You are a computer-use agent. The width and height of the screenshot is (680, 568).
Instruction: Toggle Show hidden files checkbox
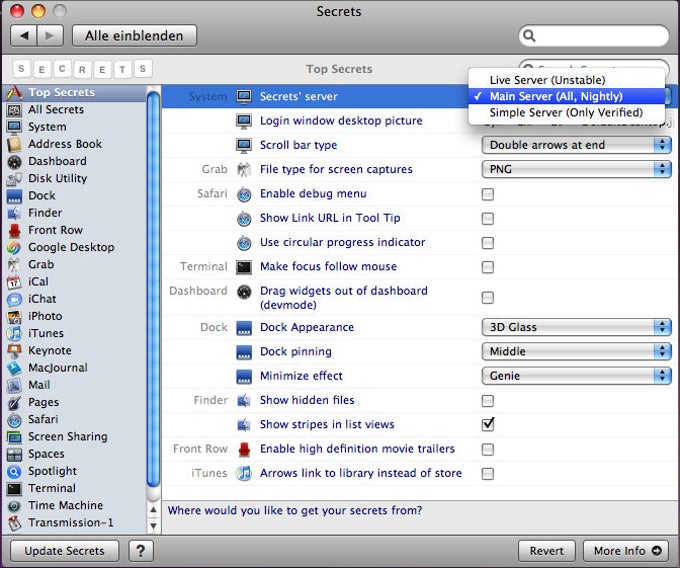click(487, 400)
